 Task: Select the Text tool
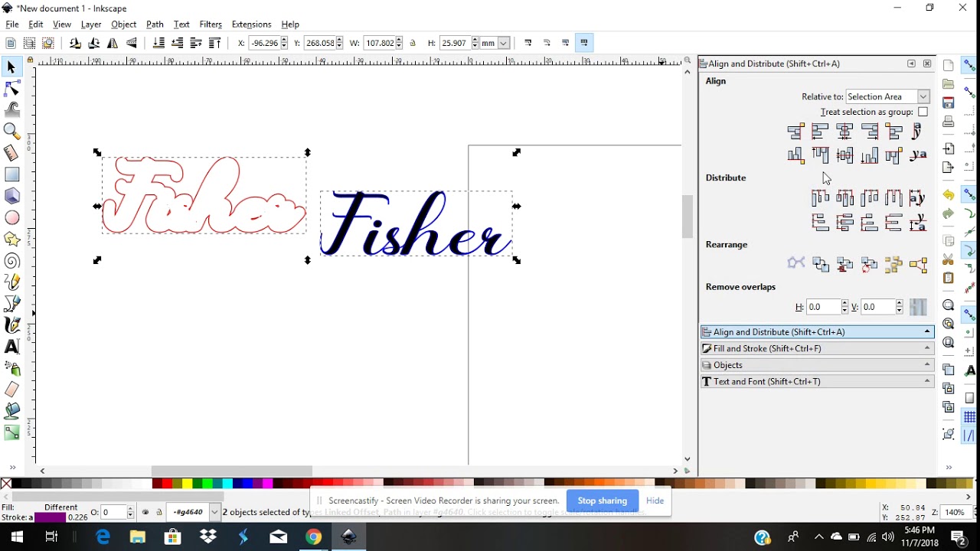11,347
